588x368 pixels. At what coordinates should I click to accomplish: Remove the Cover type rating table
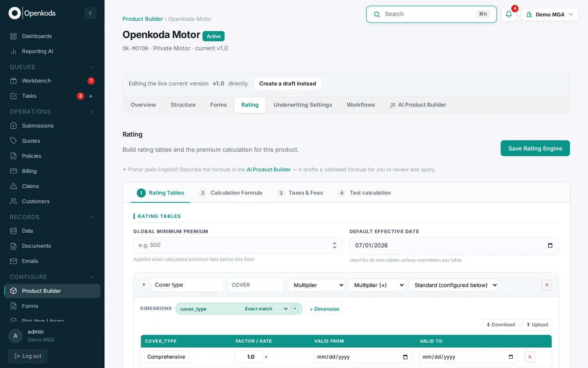point(546,285)
